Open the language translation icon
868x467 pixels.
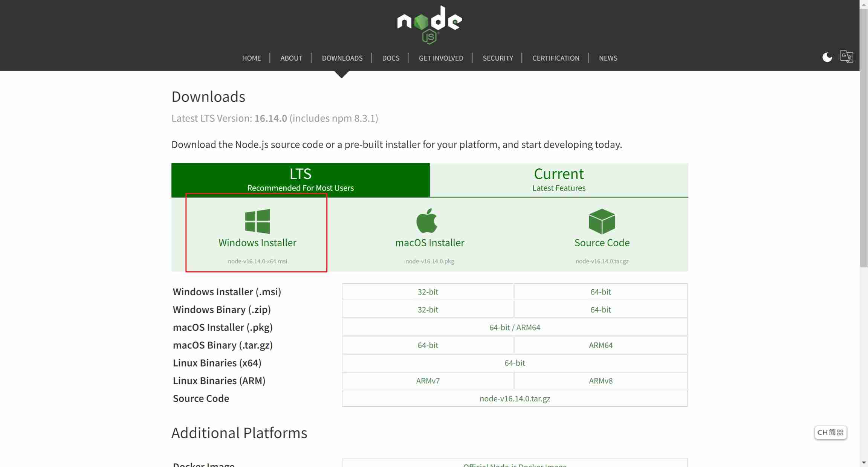[846, 56]
